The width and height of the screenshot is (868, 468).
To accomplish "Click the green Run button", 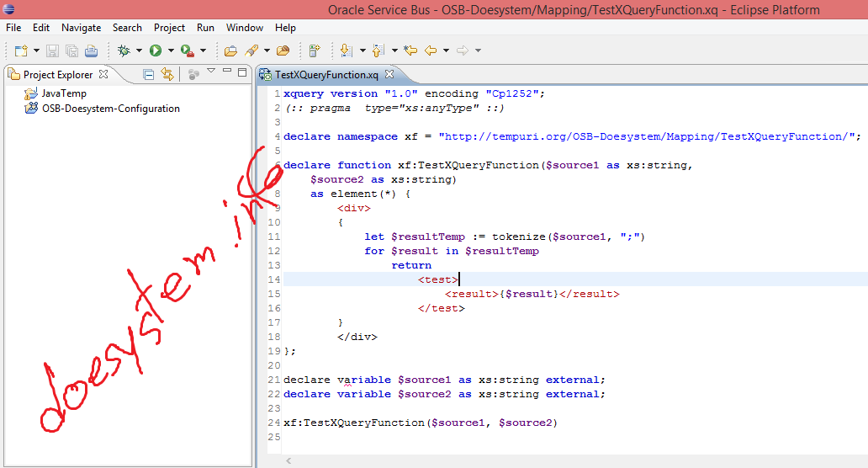I will click(x=156, y=51).
